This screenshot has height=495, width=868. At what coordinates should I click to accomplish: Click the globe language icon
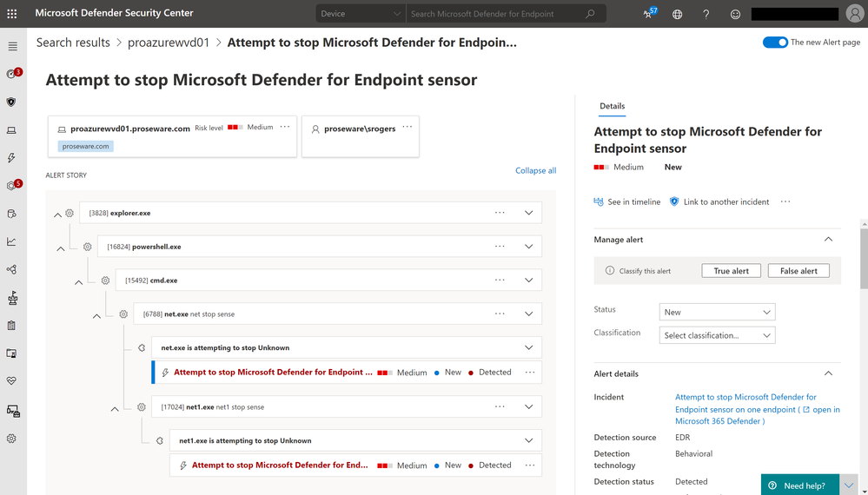click(677, 15)
